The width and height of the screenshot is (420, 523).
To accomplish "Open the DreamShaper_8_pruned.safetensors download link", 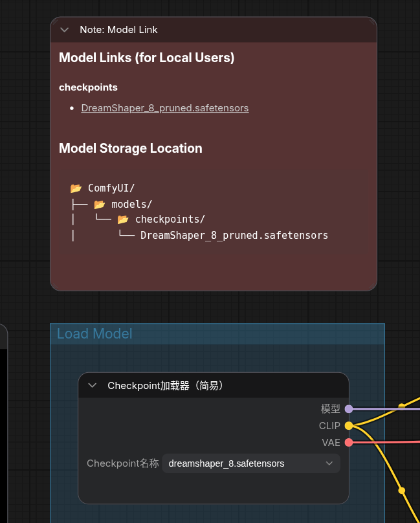I will (x=165, y=108).
